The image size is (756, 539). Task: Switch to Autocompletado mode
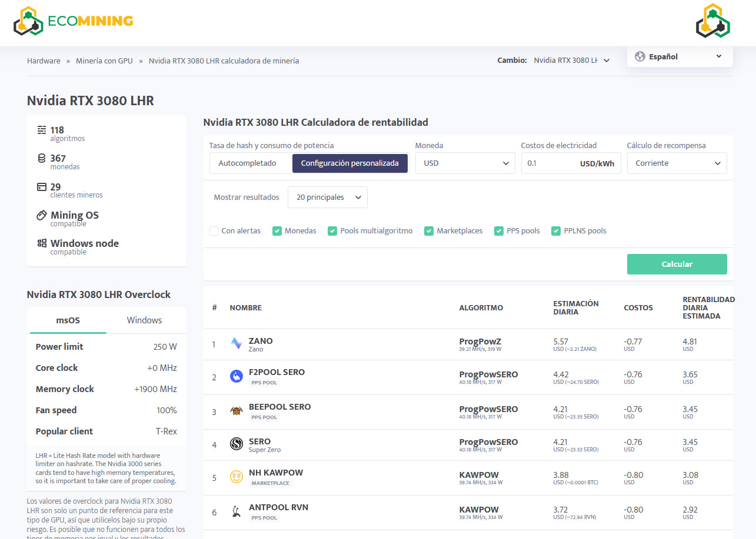point(247,163)
